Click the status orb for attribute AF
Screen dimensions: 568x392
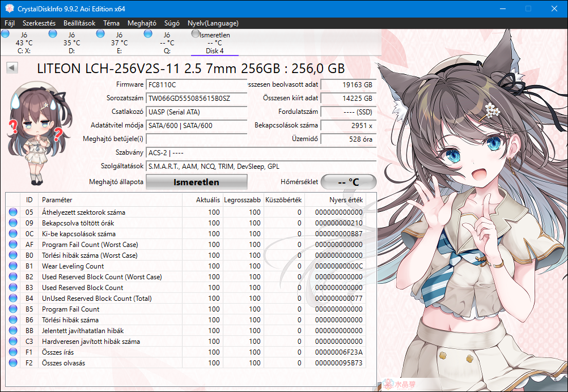(13, 244)
